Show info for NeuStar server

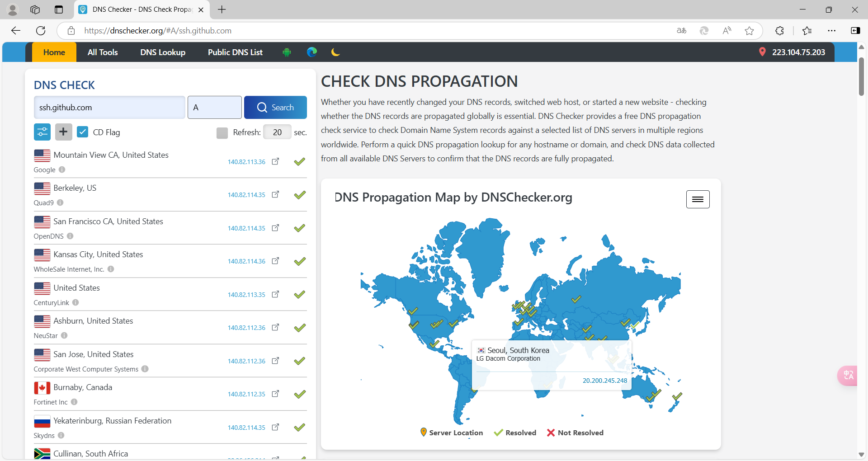(64, 335)
